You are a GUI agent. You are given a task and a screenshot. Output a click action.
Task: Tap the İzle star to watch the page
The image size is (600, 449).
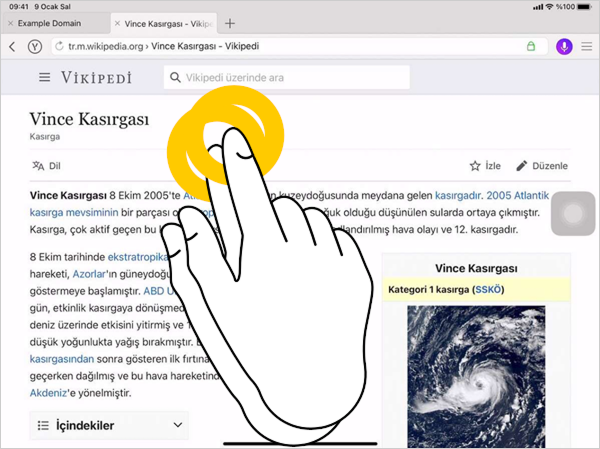click(485, 166)
